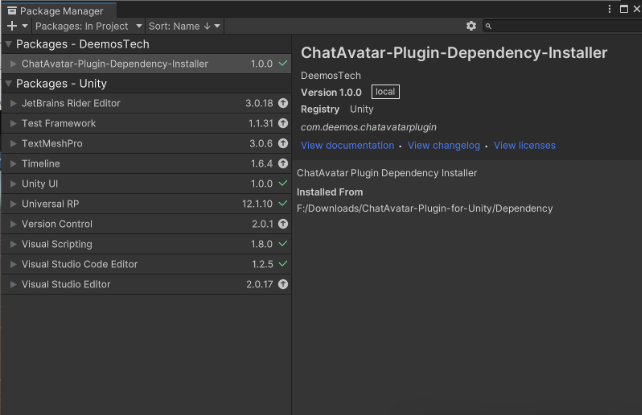Screen dimensions: 642x415
Task: Click the installed checkmark for ChatAvatar-Plugin-Dependency-Installer
Action: tap(283, 63)
